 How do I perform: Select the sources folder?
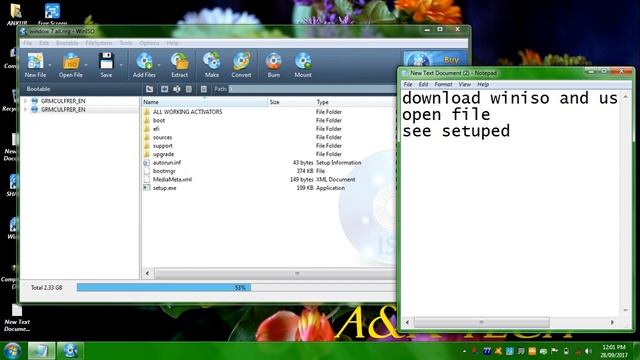[x=162, y=138]
